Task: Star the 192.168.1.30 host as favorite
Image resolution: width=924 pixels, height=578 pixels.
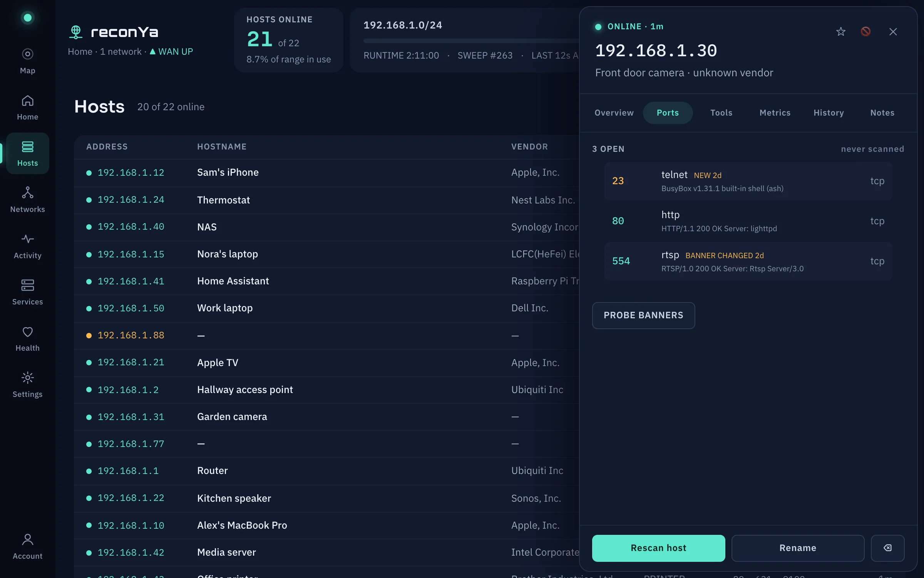Action: [x=841, y=32]
